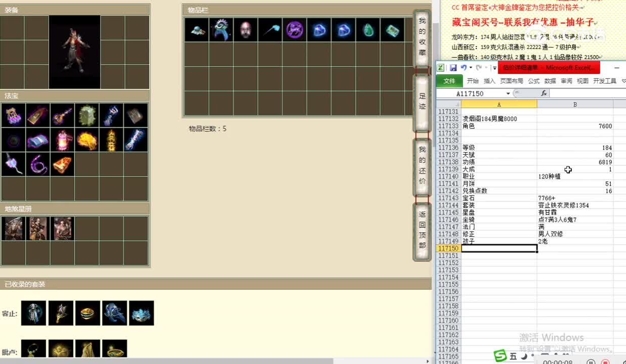The image size is (626, 364).
Task: Click the Excel save icon
Action: [x=453, y=68]
